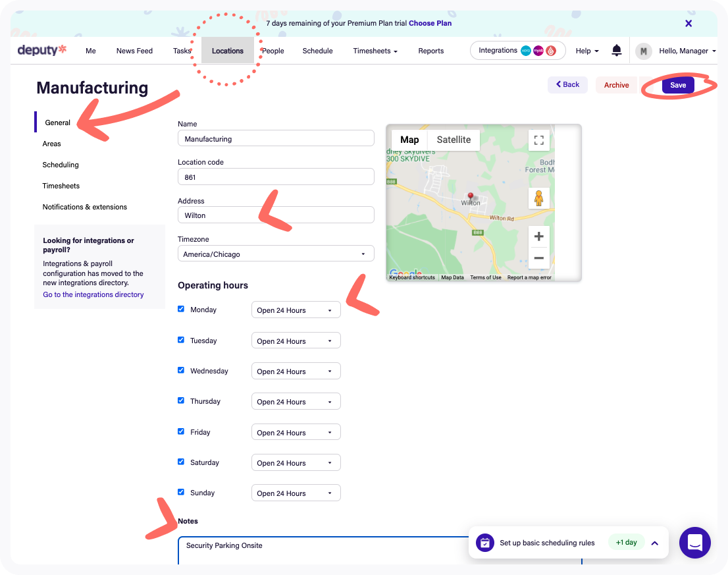Switch to the Areas settings tab
This screenshot has width=728, height=575.
point(52,144)
